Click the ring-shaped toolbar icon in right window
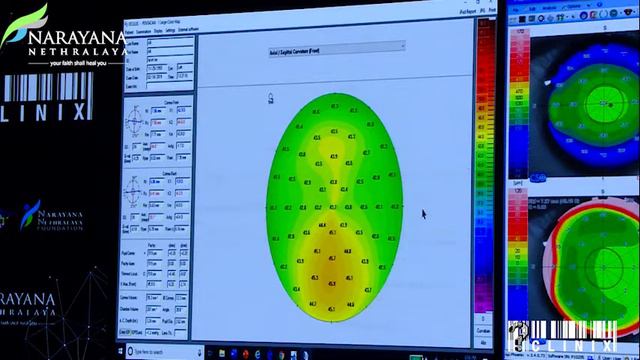 (x=542, y=18)
